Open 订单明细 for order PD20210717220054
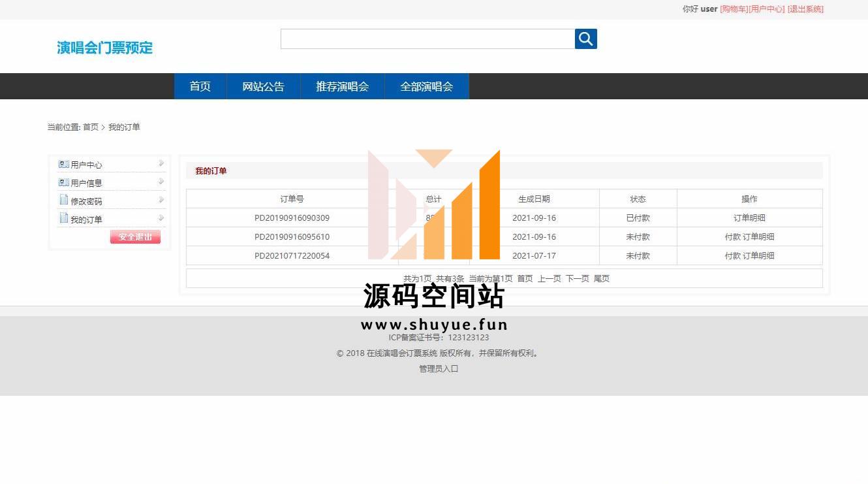 coord(758,256)
